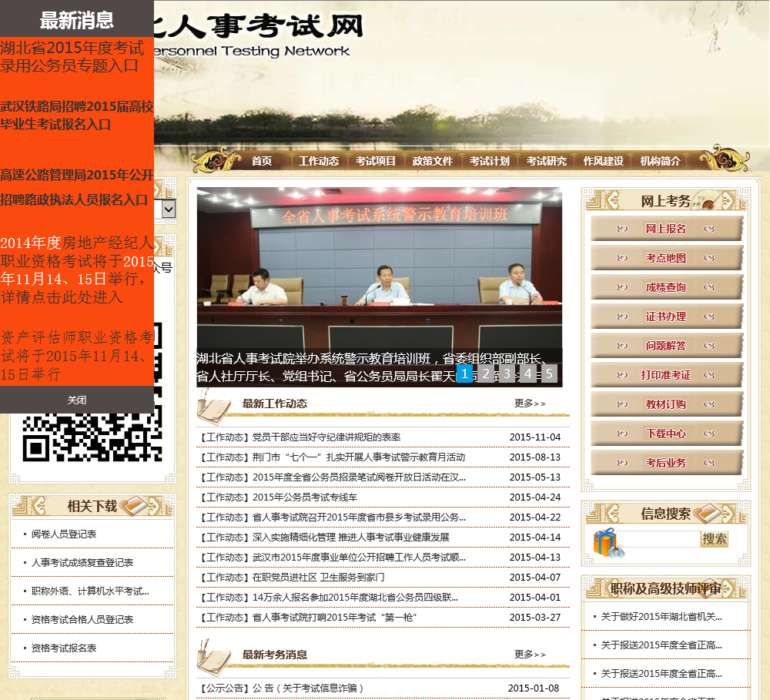Click 教材订购 button
This screenshot has width=770, height=700.
(x=666, y=404)
